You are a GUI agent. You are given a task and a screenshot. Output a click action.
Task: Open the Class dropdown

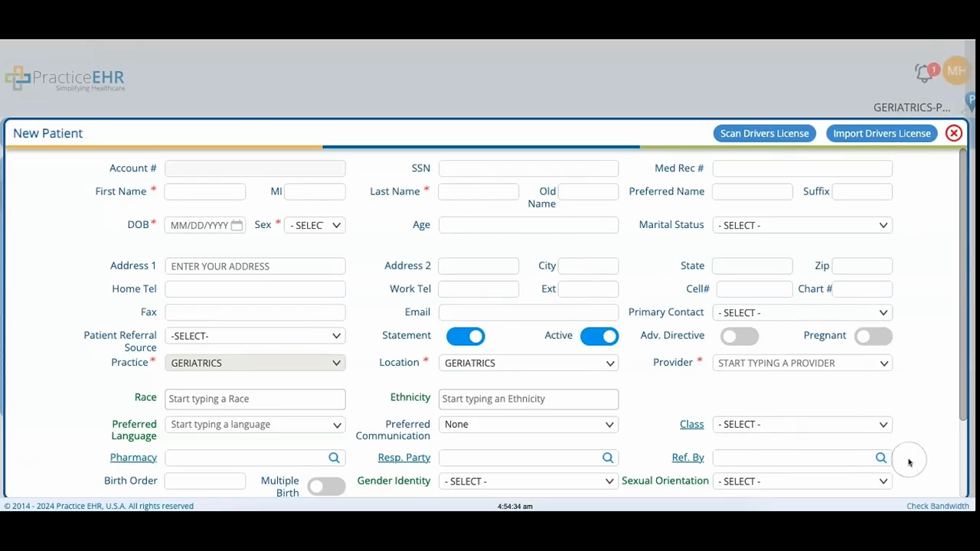coord(802,425)
